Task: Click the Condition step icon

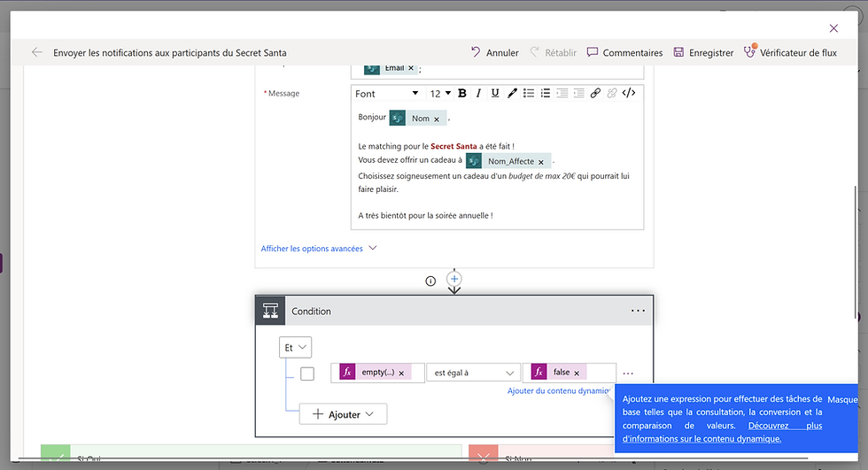Action: click(x=271, y=311)
